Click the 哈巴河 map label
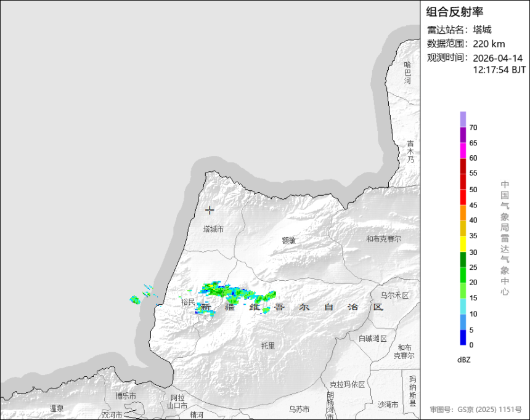530x420 pixels. click(x=408, y=72)
